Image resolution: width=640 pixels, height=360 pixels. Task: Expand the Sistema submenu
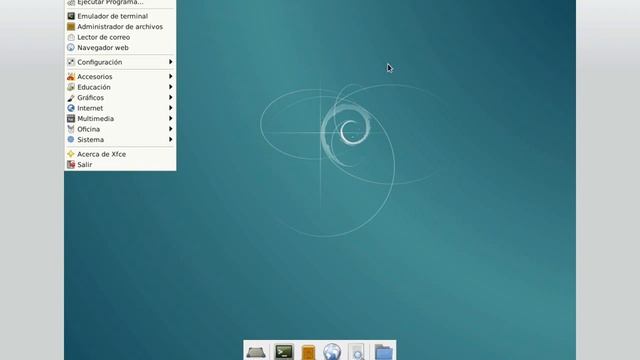click(x=120, y=140)
